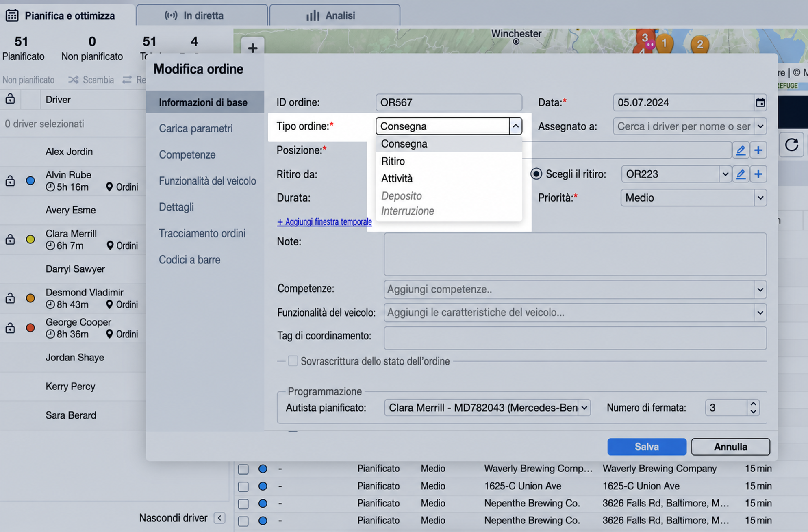
Task: Check the 1625-C Union Ave row checkbox
Action: coord(243,486)
